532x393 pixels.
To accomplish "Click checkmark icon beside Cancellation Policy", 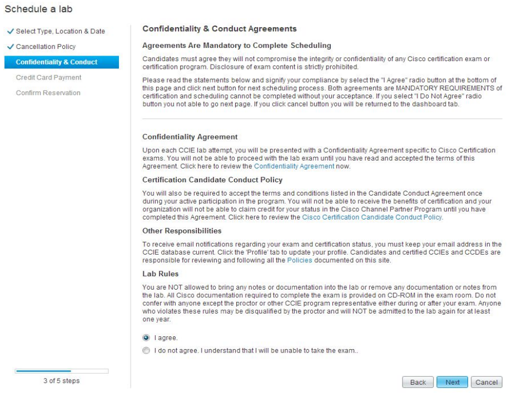I will (11, 47).
